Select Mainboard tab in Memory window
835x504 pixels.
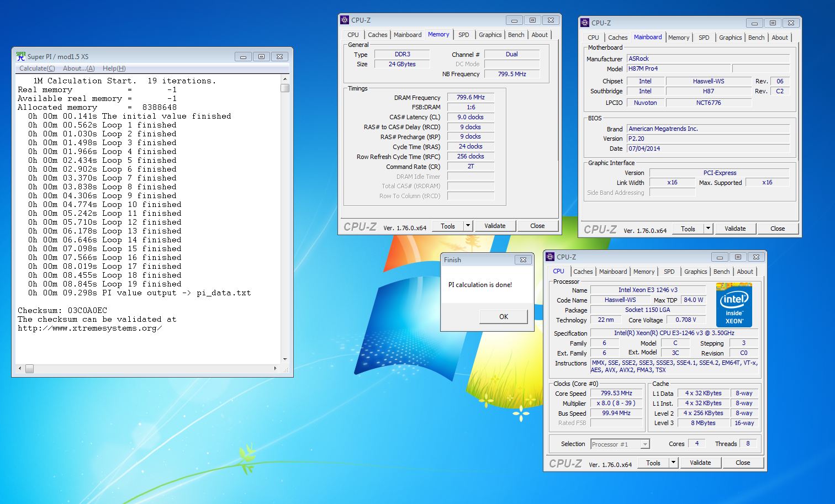408,35
